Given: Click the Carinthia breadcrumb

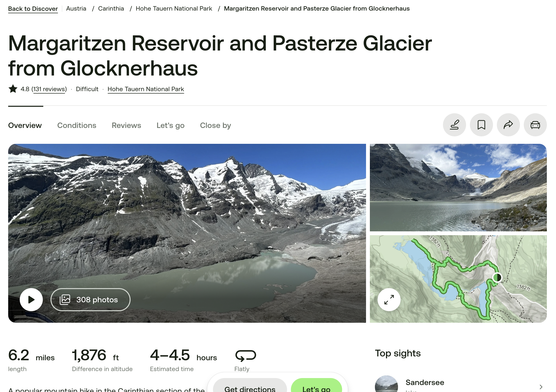Looking at the screenshot, I should click(111, 8).
